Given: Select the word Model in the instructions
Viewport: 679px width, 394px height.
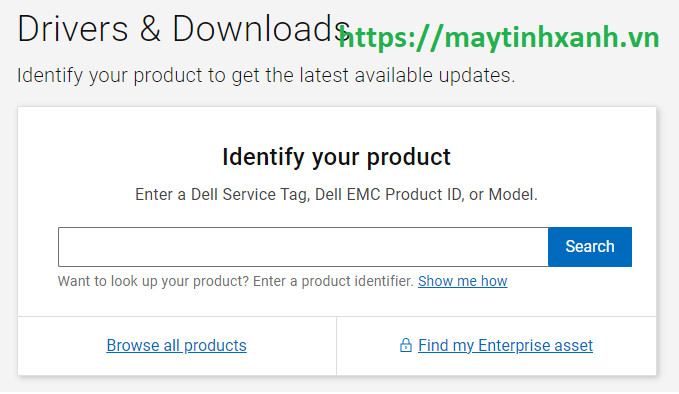Looking at the screenshot, I should click(x=511, y=194).
